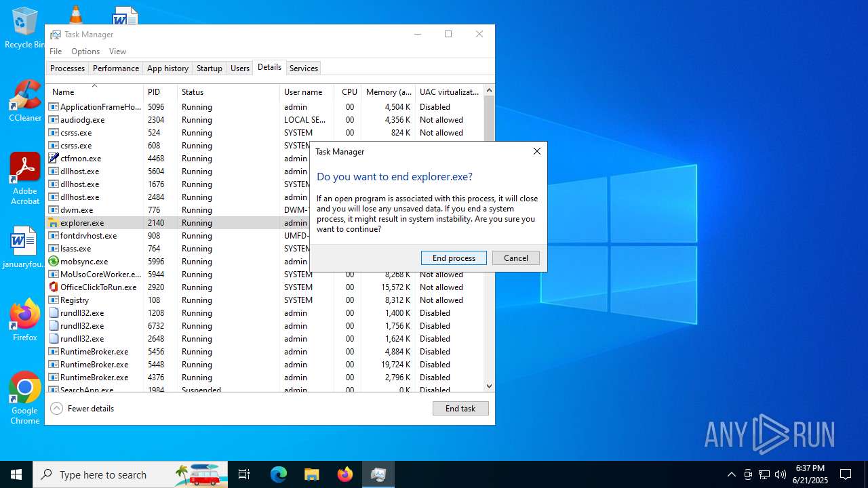Open Adobe Acrobat desktop shortcut
This screenshot has height=488, width=868.
(x=25, y=179)
